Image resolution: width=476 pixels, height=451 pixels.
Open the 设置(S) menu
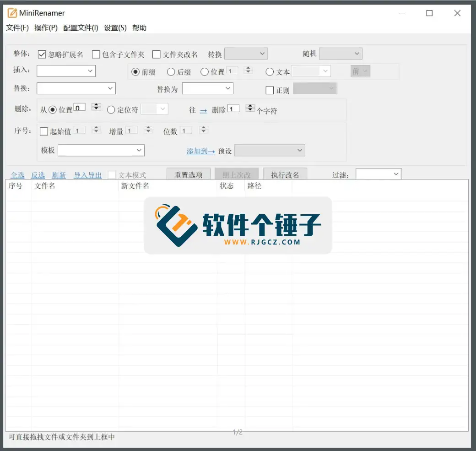click(x=115, y=28)
